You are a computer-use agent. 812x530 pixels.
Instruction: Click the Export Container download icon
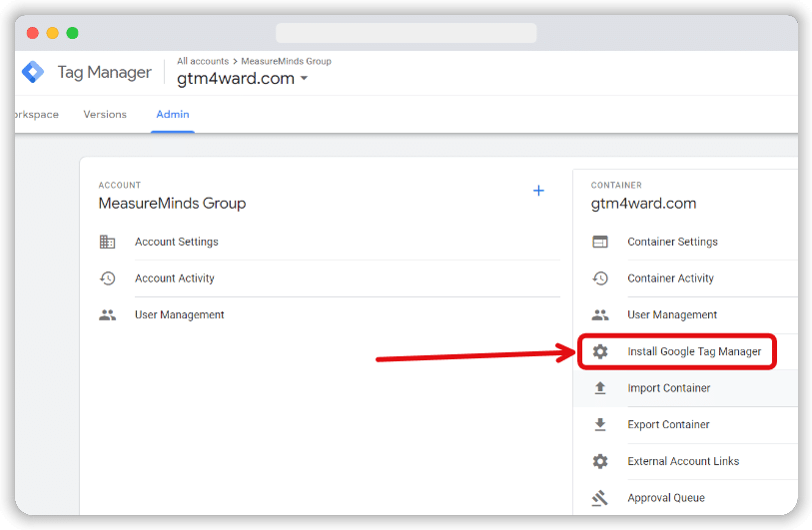click(600, 424)
